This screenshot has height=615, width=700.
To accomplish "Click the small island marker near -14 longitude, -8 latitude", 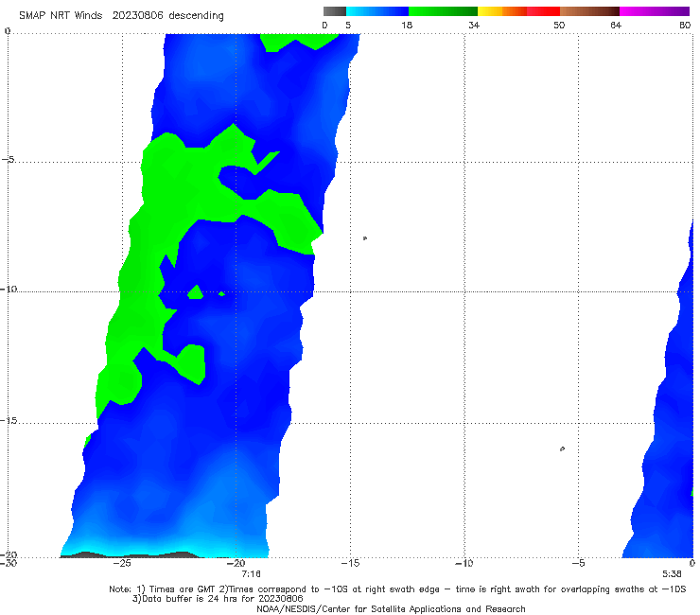I will click(365, 238).
